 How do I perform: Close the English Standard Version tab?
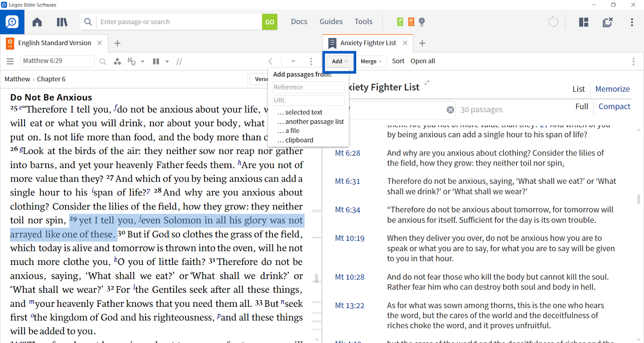tap(99, 43)
